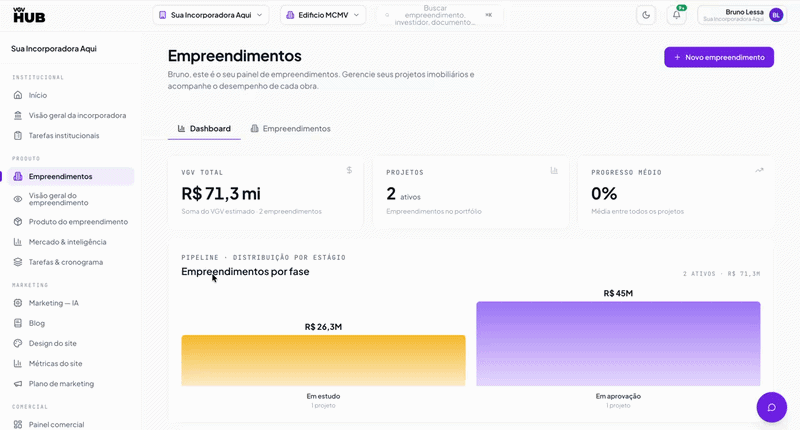Click the Dashboard tab chart icon
The image size is (800, 430).
(x=181, y=129)
